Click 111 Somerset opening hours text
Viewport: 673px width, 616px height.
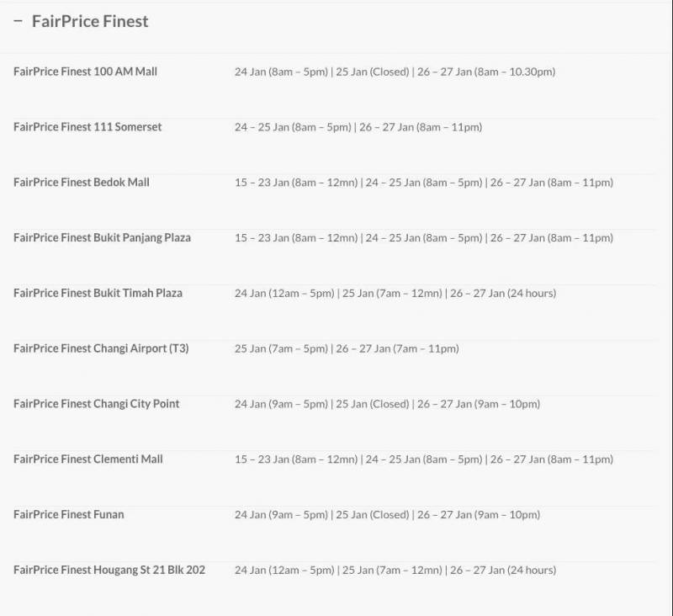tap(358, 128)
